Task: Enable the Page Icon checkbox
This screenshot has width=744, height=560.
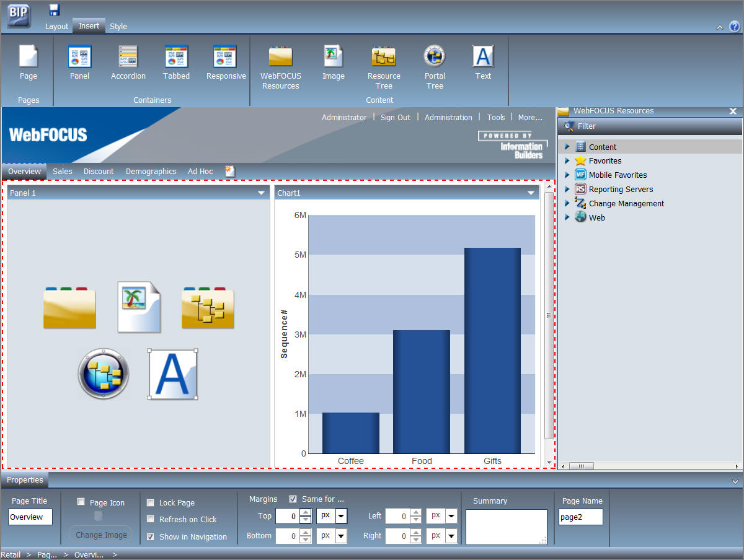Action: coord(81,502)
